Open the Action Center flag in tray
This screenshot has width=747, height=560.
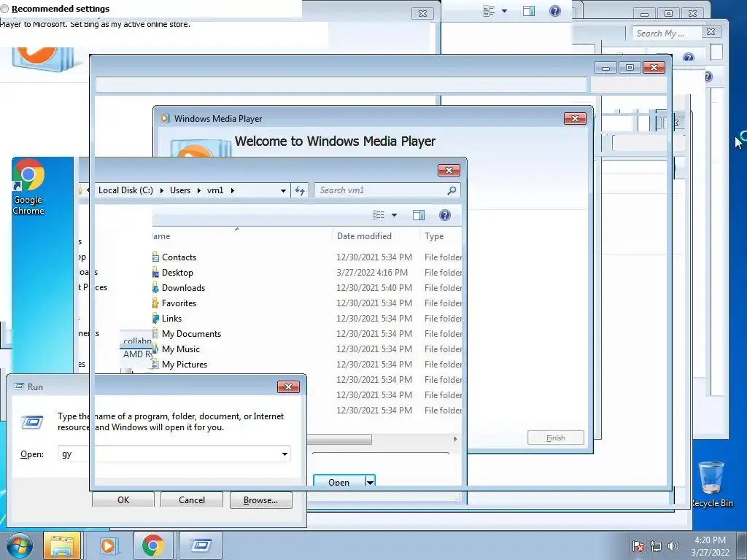click(638, 546)
